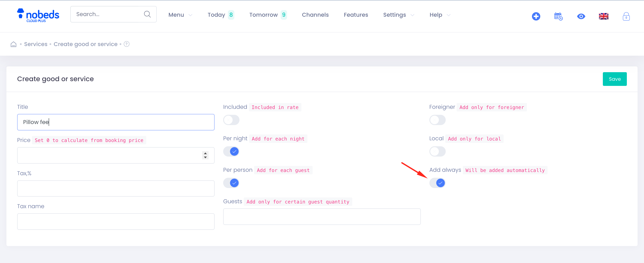Click the nobeds Cloud Plus logo
The width and height of the screenshot is (644, 263).
point(38,15)
